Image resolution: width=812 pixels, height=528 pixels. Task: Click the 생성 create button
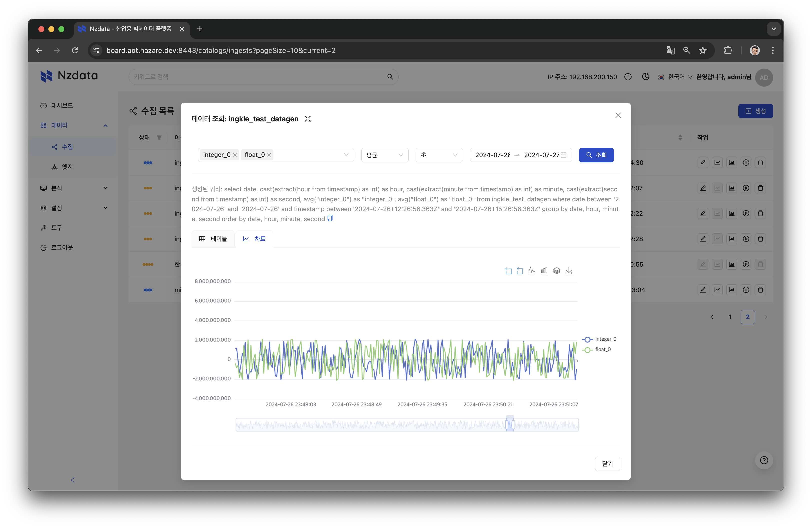[x=756, y=111]
